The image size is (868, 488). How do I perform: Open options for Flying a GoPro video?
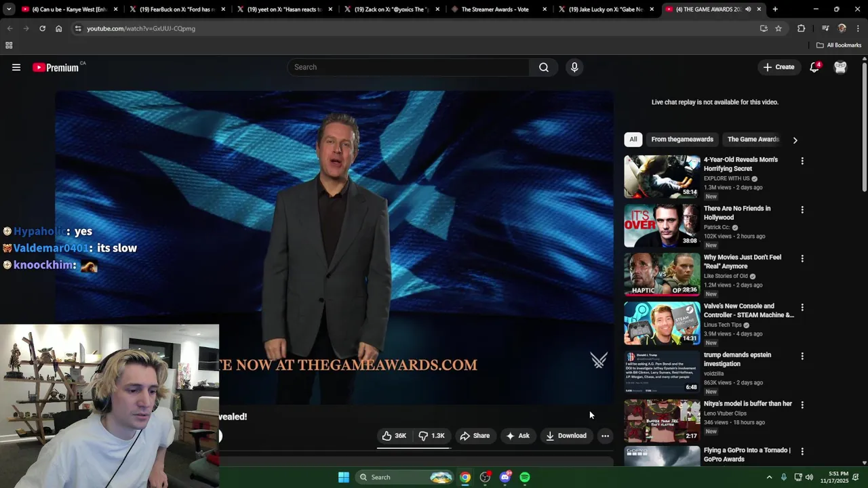coord(802,451)
